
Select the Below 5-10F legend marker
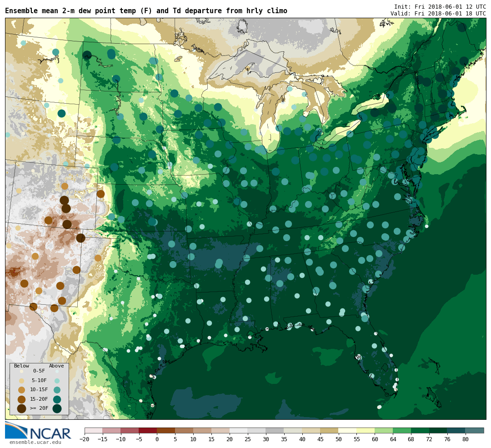(x=21, y=381)
